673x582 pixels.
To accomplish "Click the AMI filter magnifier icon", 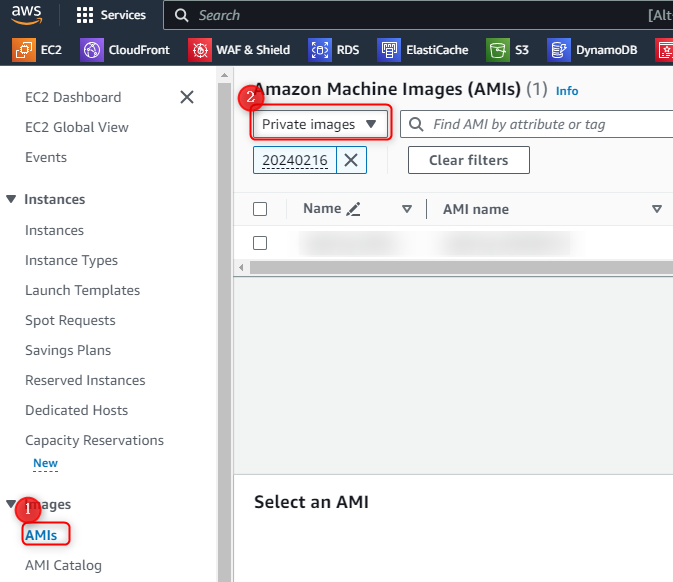I will (x=416, y=124).
